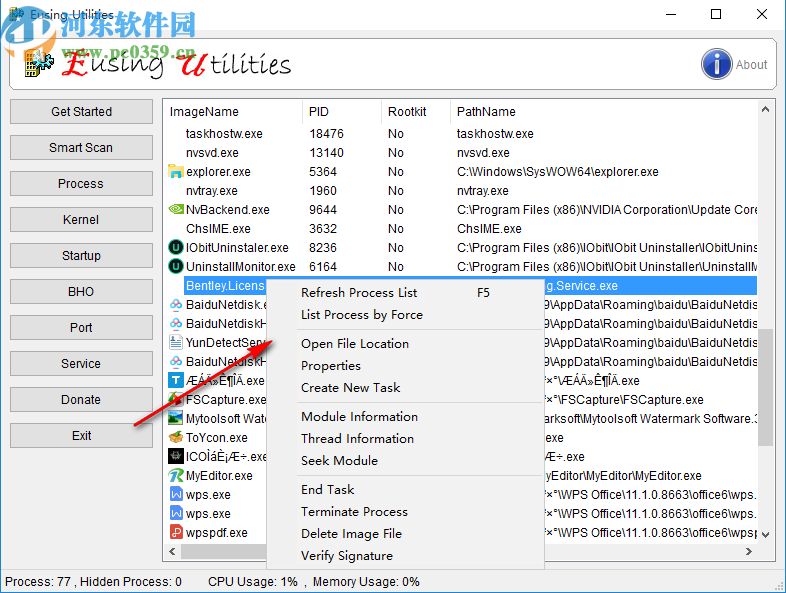Click the vertical scrollbar down arrow

(x=765, y=535)
